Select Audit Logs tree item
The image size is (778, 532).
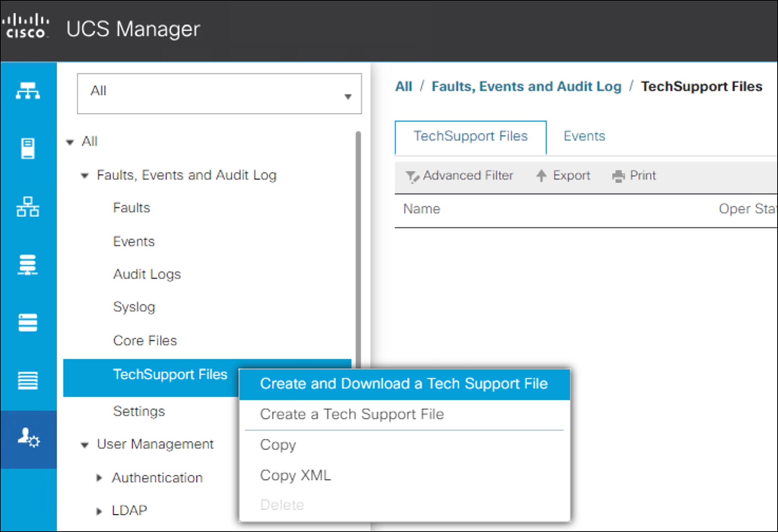147,274
